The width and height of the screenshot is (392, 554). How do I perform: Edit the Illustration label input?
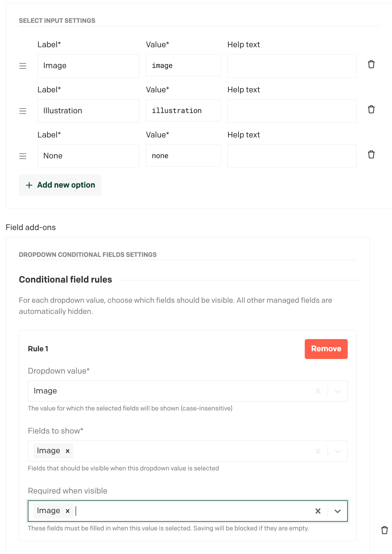(x=88, y=111)
